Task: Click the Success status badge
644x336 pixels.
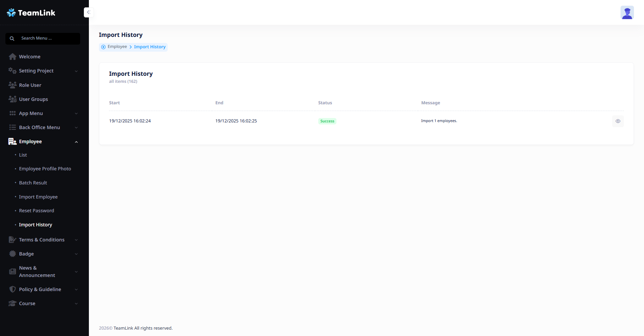Action: click(327, 121)
